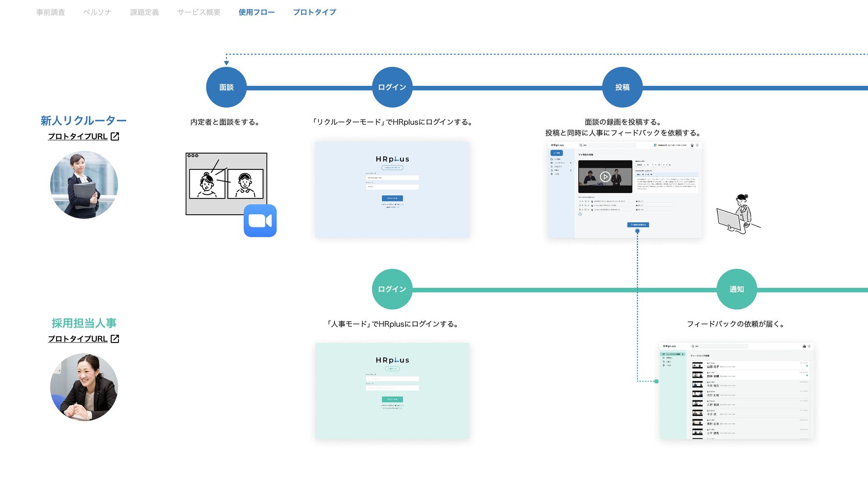Click the green ログイン step circle

point(392,289)
